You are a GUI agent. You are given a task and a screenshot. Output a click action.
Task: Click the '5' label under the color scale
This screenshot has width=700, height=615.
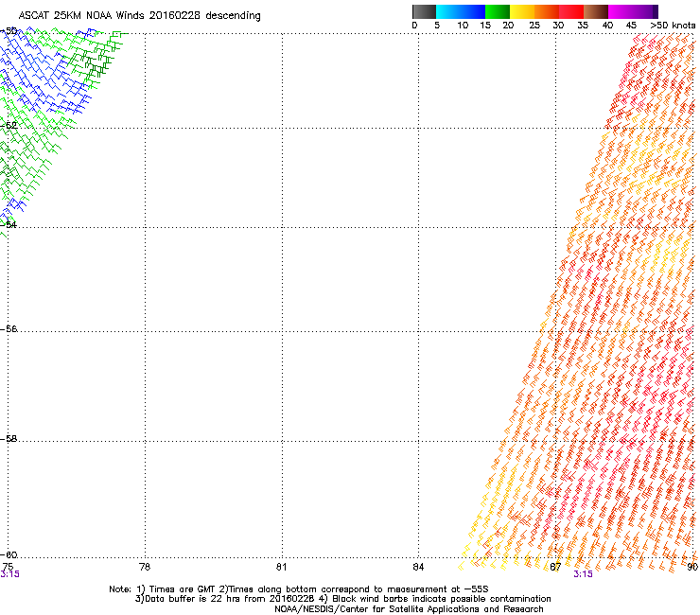(x=437, y=26)
